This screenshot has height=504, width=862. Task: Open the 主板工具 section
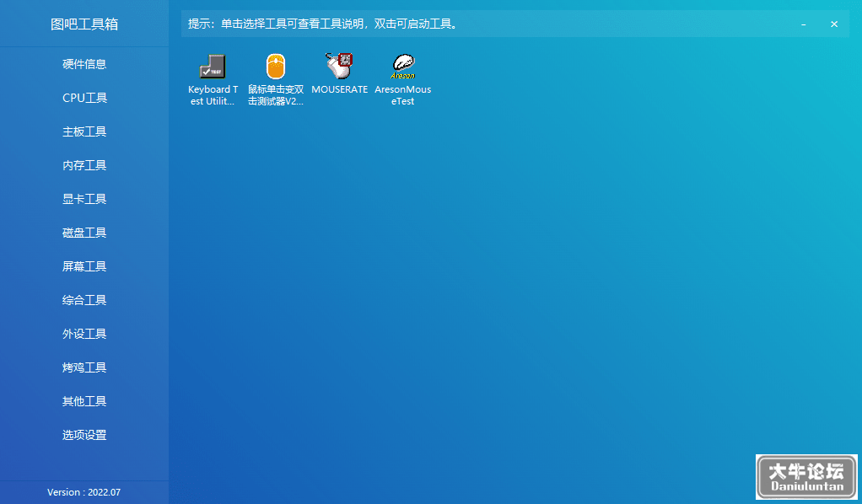click(x=84, y=132)
